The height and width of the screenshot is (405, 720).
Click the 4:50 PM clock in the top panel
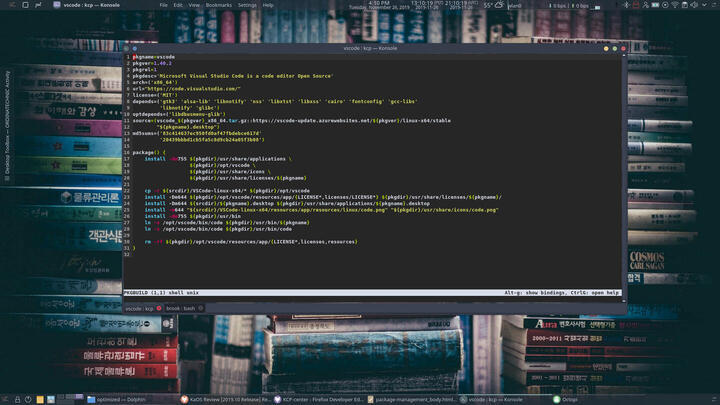[379, 5]
